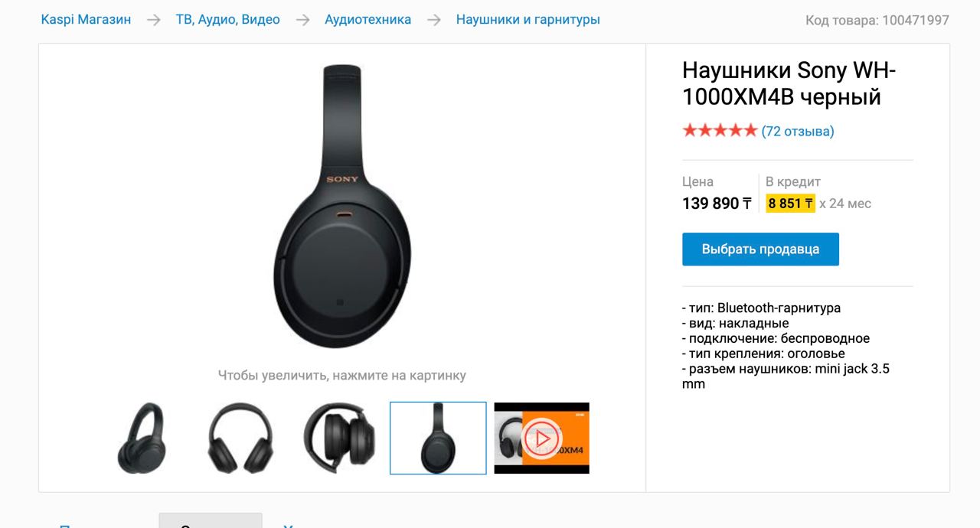Select the first angled headphones thumbnail
The width and height of the screenshot is (980, 528).
(x=141, y=438)
